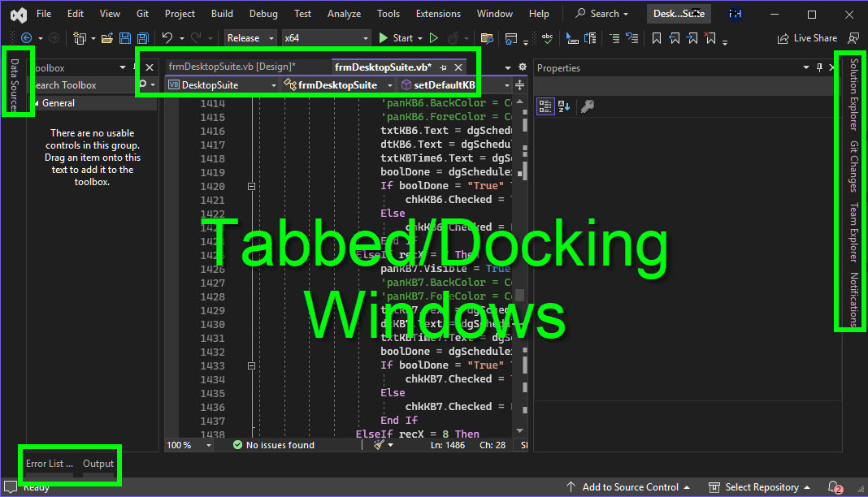This screenshot has width=868, height=497.
Task: Click Add to Source Control
Action: (x=629, y=487)
